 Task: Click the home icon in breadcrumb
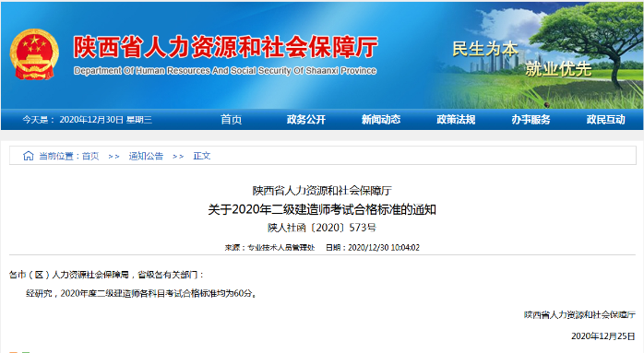[x=29, y=156]
